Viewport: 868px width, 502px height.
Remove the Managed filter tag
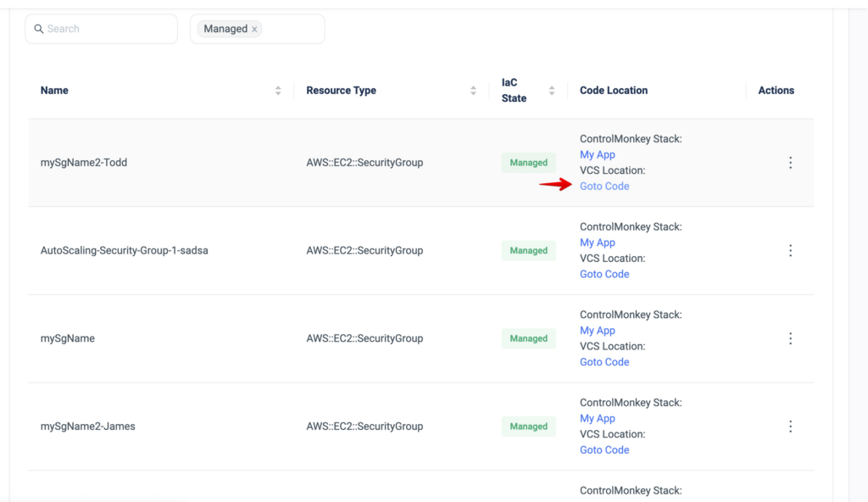pyautogui.click(x=254, y=30)
